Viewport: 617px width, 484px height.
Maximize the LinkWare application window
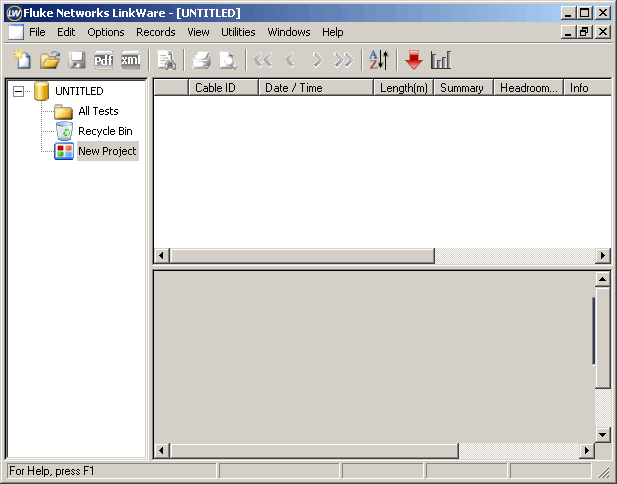click(585, 13)
